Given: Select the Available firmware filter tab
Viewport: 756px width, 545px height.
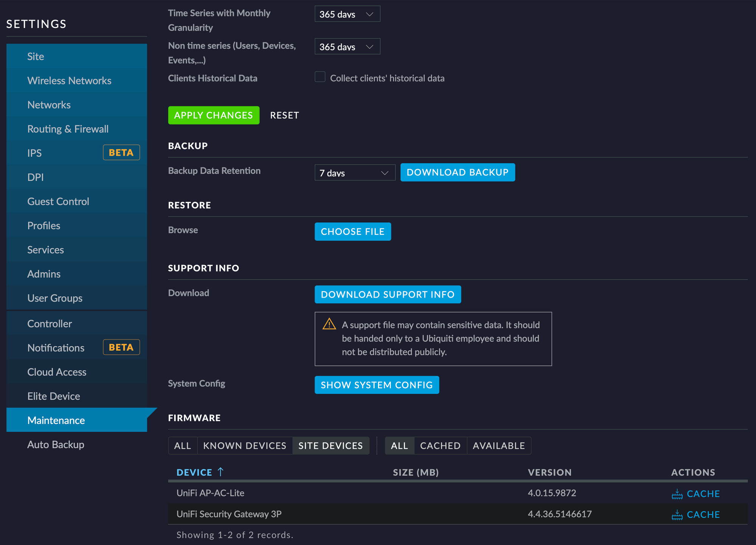Looking at the screenshot, I should (499, 446).
